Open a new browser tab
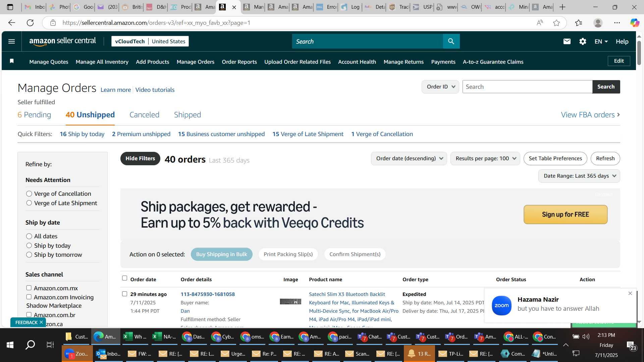The height and width of the screenshot is (362, 644). 562,7
